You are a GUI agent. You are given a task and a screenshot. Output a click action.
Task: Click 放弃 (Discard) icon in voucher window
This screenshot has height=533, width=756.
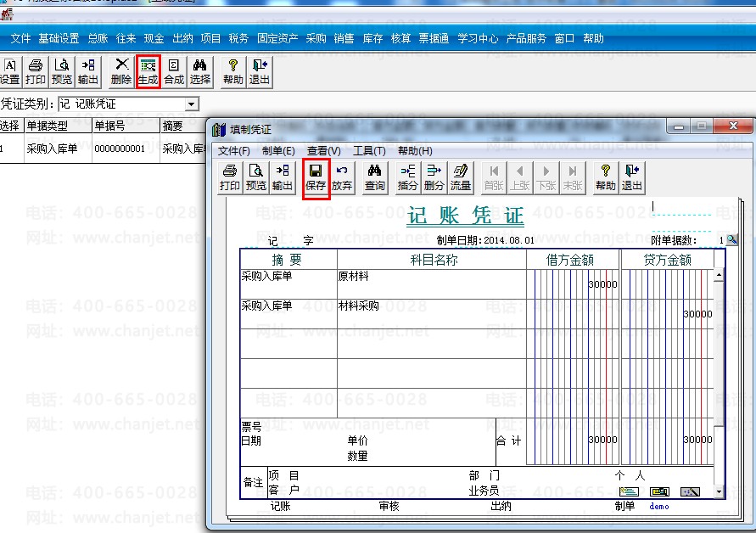(x=342, y=177)
